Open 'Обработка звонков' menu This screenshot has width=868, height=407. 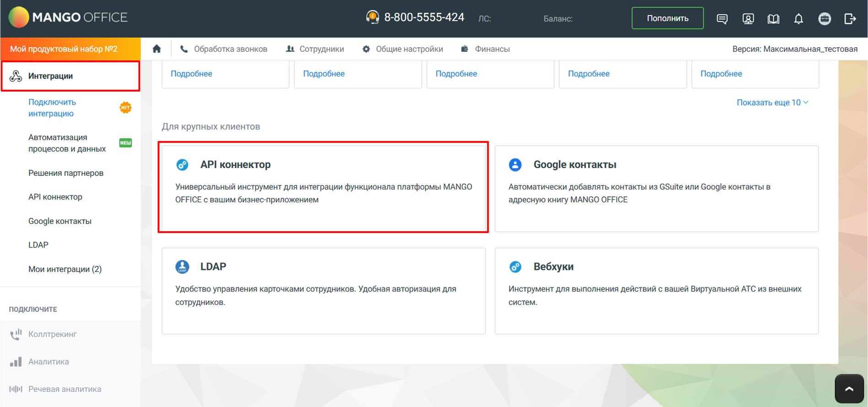coord(224,49)
